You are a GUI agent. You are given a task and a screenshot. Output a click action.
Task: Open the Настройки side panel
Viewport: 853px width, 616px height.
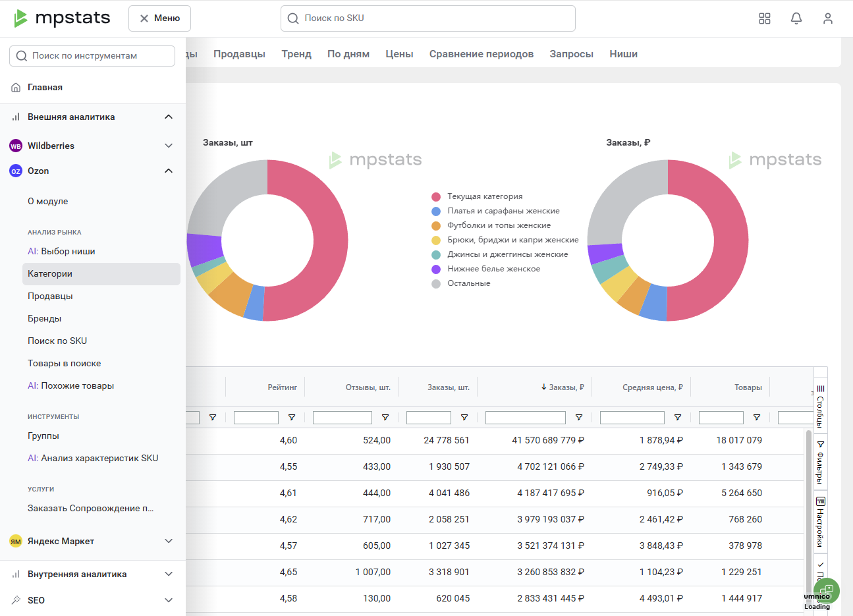[821, 522]
